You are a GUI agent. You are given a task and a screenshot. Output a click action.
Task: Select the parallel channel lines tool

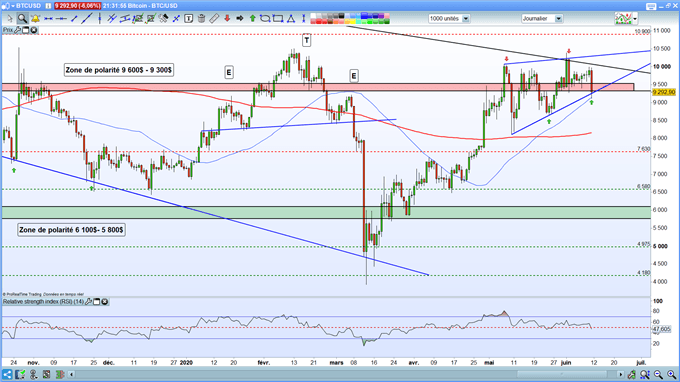click(x=112, y=19)
